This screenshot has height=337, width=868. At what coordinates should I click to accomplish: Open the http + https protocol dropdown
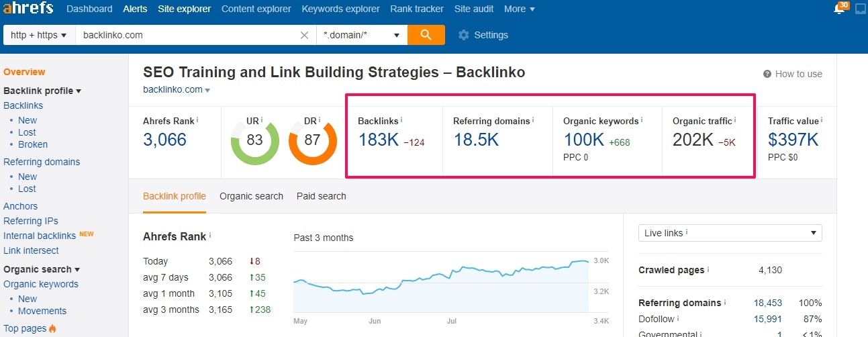[39, 35]
